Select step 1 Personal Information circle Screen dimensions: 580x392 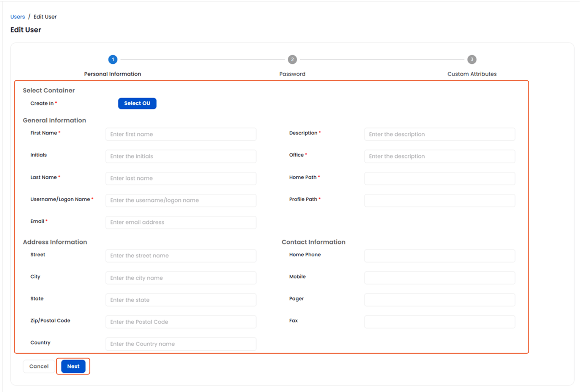coord(113,59)
